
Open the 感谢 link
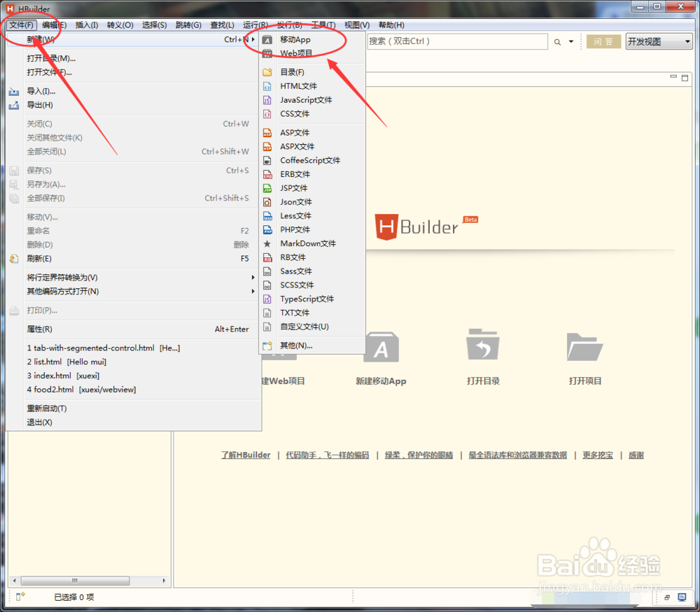pyautogui.click(x=636, y=455)
